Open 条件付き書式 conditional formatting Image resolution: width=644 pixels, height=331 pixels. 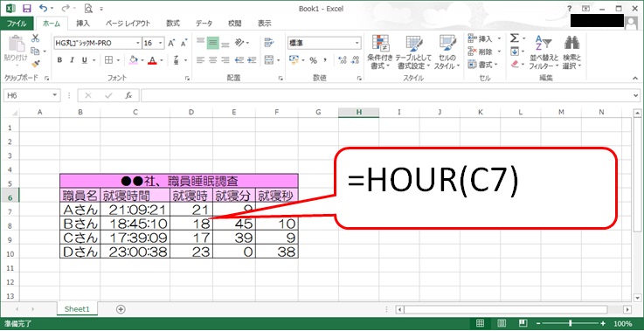pos(380,52)
